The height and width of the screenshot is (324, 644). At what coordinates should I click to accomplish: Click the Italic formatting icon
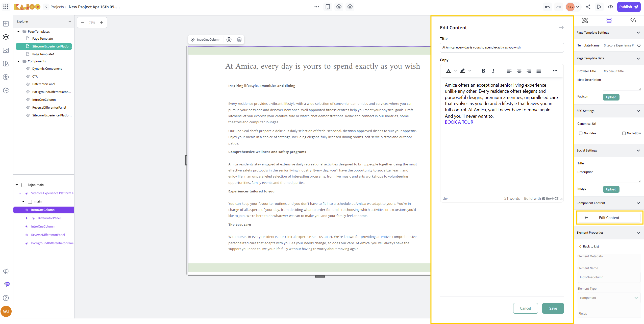tap(493, 71)
